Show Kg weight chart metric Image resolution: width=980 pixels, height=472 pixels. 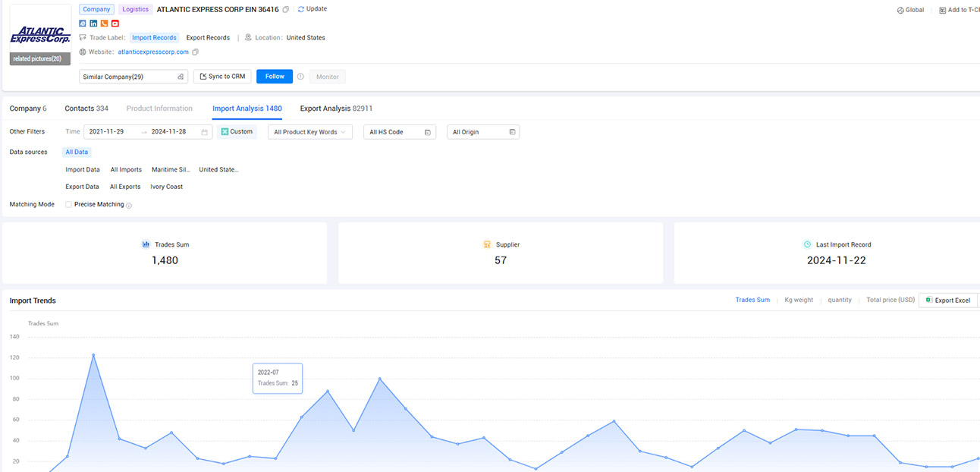tap(799, 300)
